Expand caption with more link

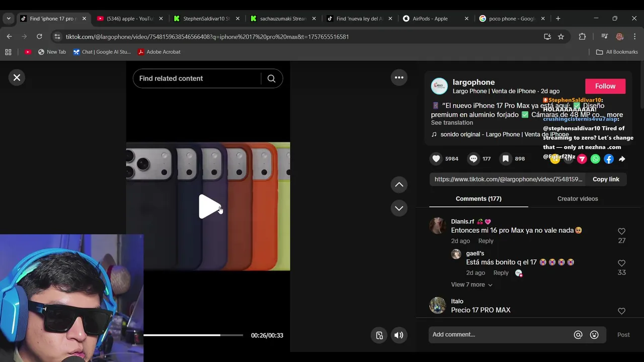click(x=615, y=115)
